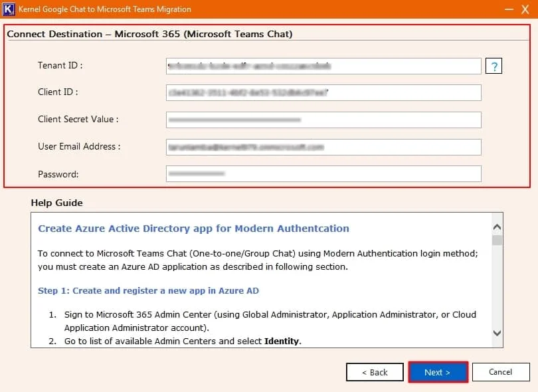Click the 'Tenant ID :' label
Viewport: 538px width, 392px height.
60,65
